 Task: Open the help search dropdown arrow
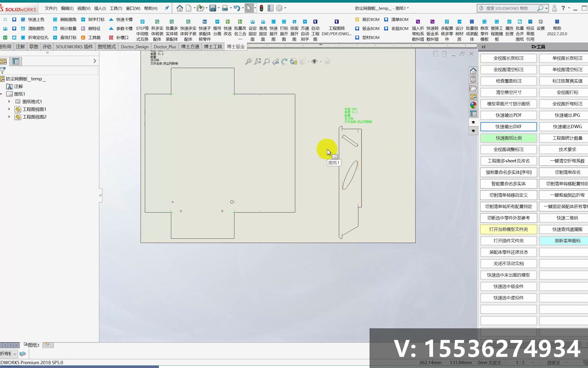pyautogui.click(x=546, y=8)
